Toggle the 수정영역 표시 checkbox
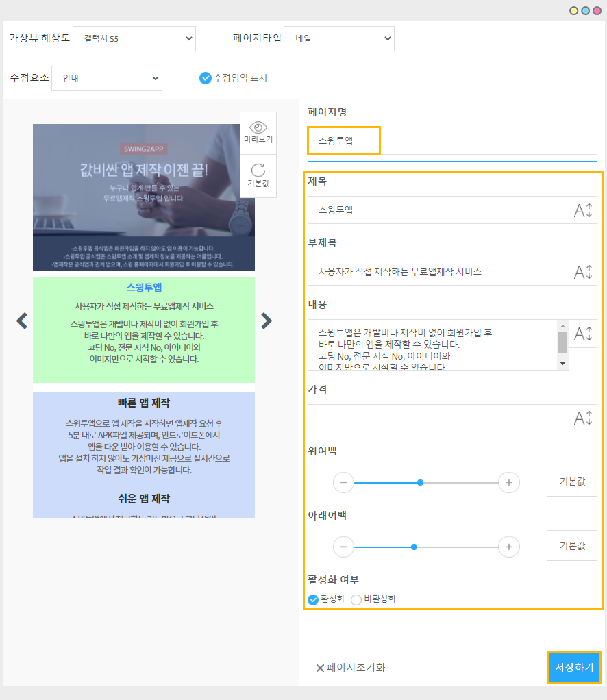 206,78
